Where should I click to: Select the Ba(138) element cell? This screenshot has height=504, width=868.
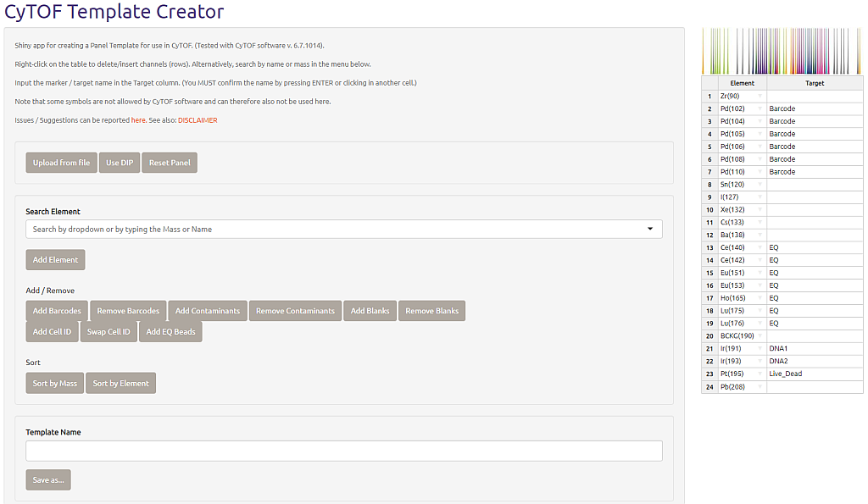point(743,235)
